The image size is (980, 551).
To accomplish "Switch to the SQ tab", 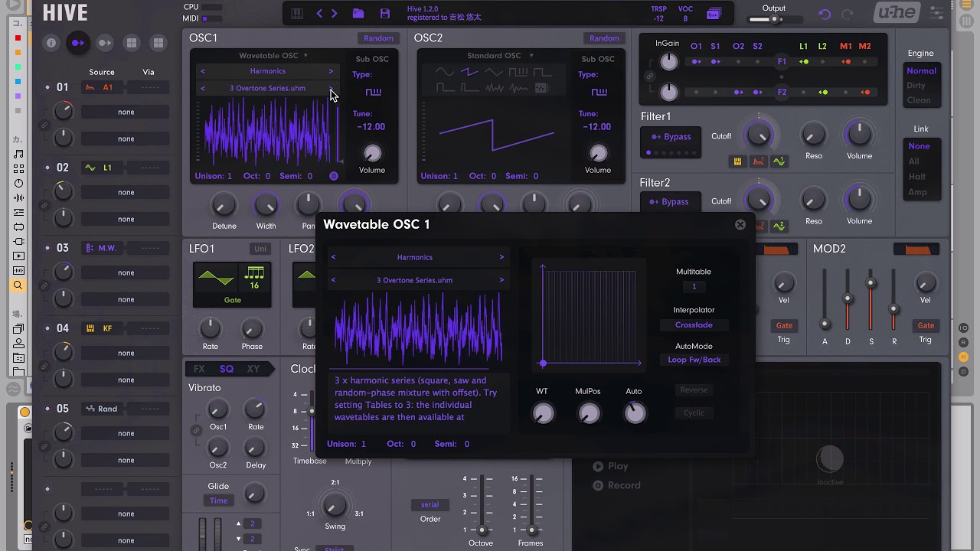I will tap(227, 369).
